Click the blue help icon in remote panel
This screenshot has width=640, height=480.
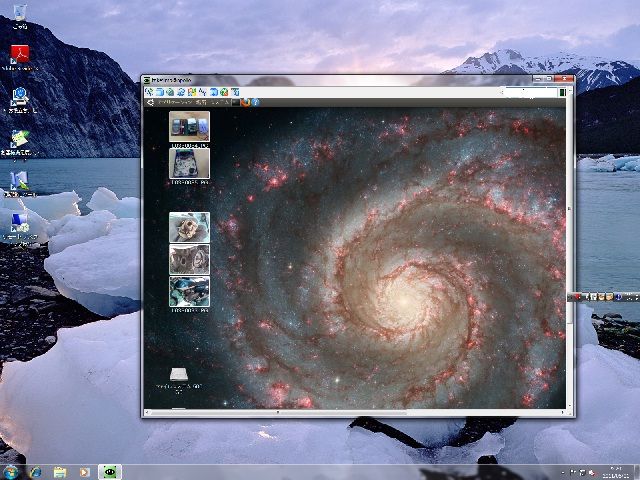(255, 102)
